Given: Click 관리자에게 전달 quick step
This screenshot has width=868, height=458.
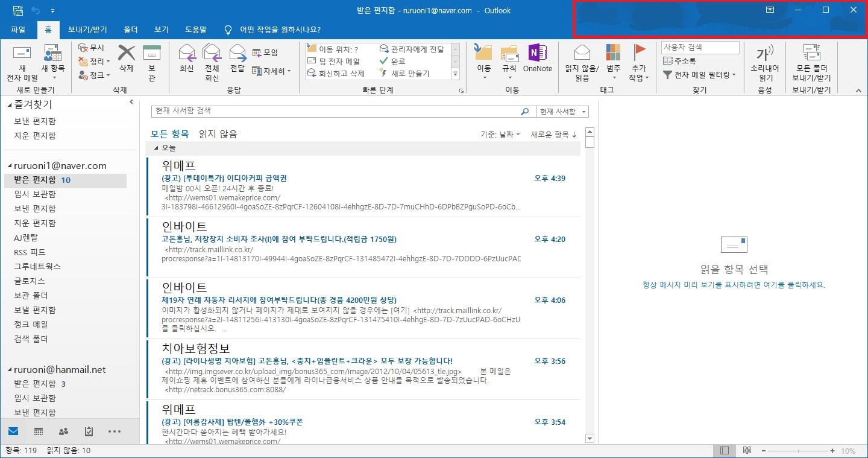Looking at the screenshot, I should (412, 49).
